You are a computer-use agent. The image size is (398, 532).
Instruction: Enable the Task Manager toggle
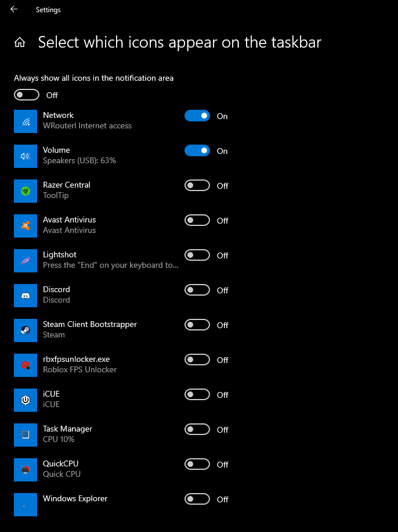pyautogui.click(x=197, y=429)
